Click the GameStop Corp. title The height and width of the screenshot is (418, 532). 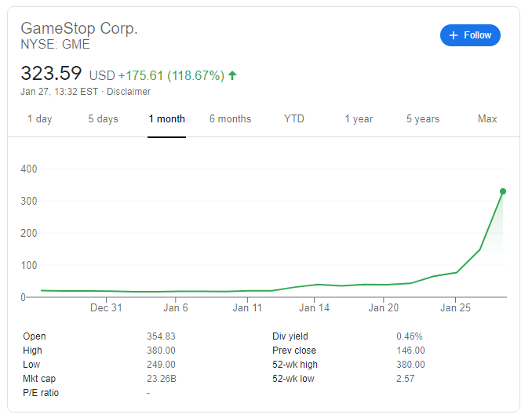(79, 28)
